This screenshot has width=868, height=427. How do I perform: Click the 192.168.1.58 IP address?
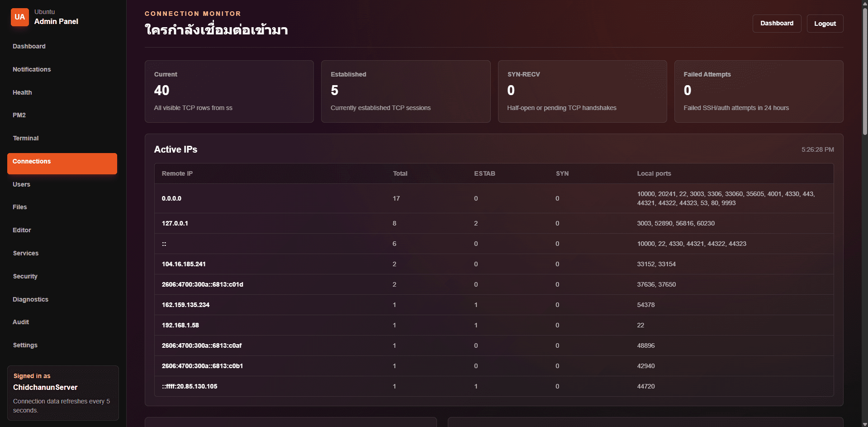click(180, 325)
